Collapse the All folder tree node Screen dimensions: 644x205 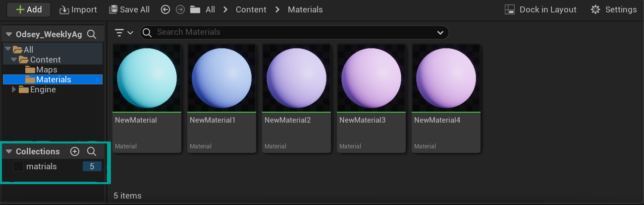pyautogui.click(x=7, y=50)
